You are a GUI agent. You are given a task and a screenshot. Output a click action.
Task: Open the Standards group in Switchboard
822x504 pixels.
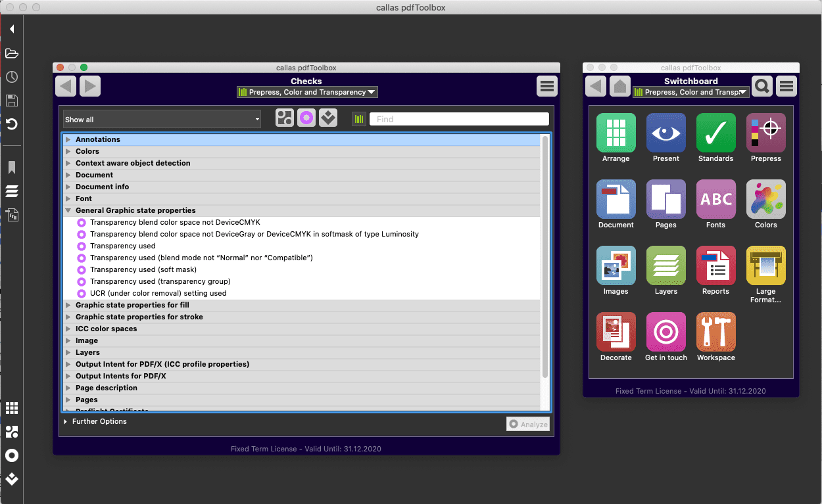point(715,133)
